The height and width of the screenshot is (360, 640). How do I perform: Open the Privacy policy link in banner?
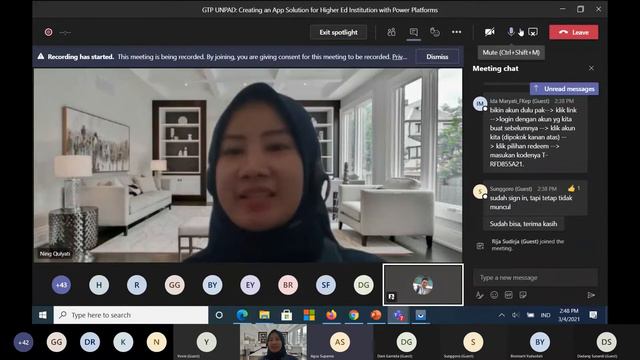[400, 57]
